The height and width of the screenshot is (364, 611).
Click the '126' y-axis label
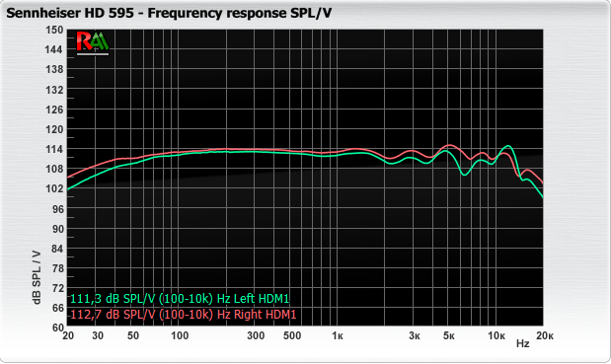(x=54, y=109)
